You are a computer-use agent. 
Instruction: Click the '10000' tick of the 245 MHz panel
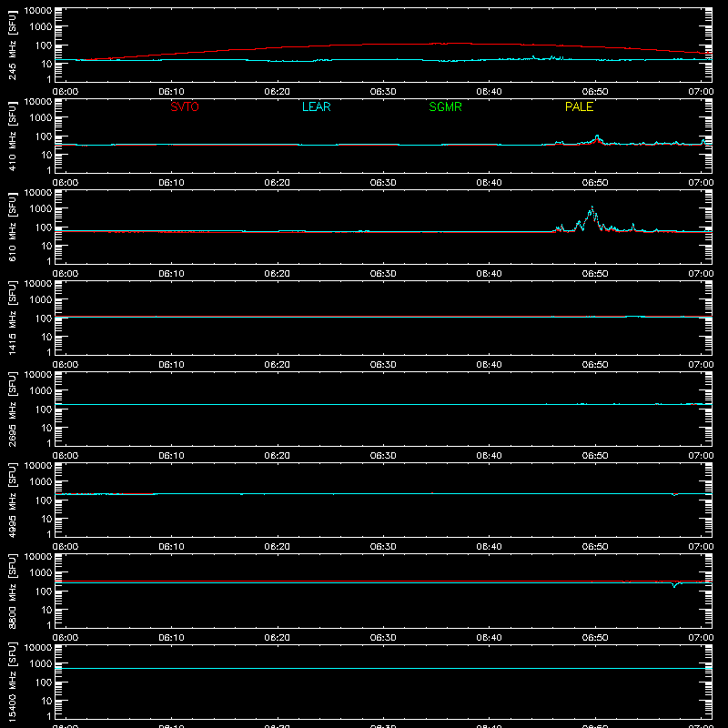pyautogui.click(x=38, y=11)
